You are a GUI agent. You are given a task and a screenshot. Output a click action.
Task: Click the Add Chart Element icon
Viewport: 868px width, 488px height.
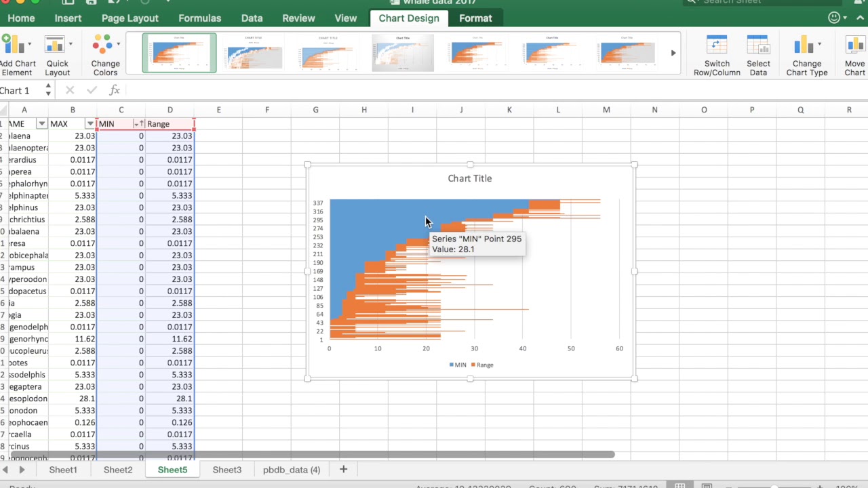coord(12,45)
